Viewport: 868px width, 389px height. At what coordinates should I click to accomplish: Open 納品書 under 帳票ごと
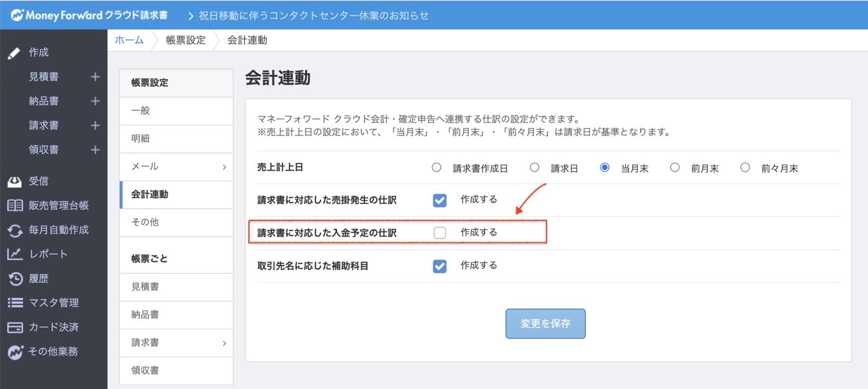(176, 315)
